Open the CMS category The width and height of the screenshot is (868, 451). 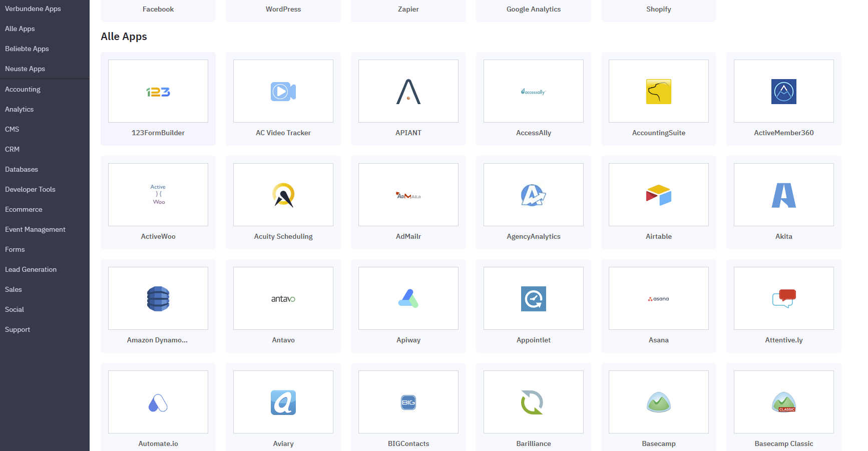pyautogui.click(x=12, y=129)
